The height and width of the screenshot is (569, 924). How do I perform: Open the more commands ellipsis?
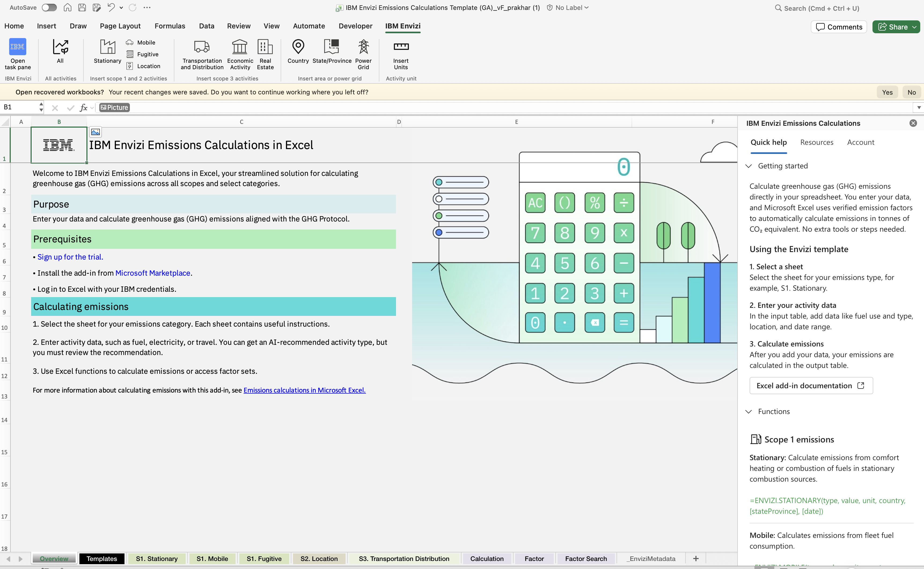pyautogui.click(x=147, y=8)
